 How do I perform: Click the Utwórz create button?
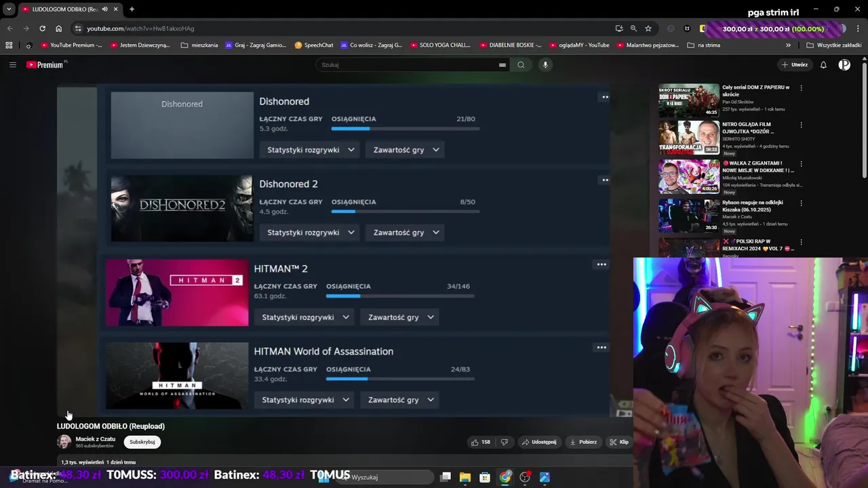pos(794,65)
